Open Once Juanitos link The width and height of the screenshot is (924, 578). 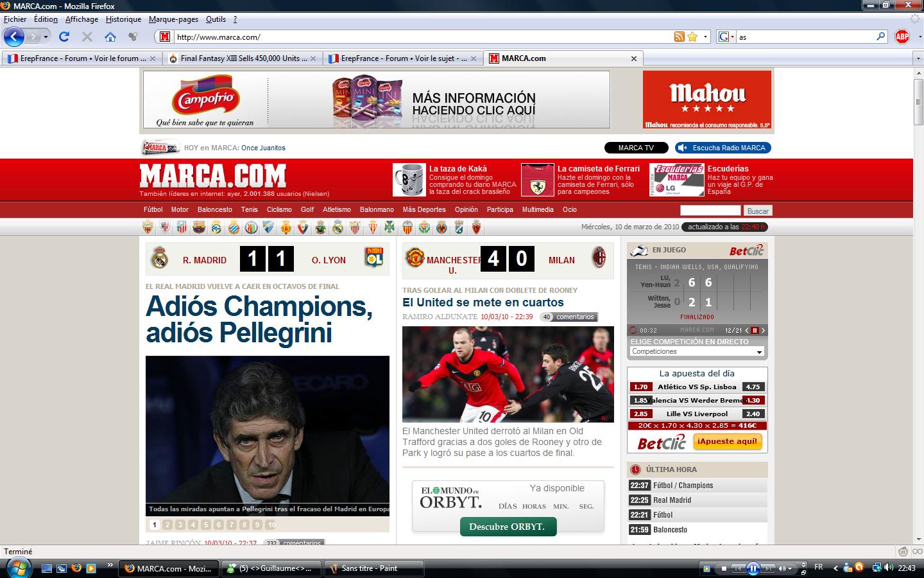tap(263, 148)
